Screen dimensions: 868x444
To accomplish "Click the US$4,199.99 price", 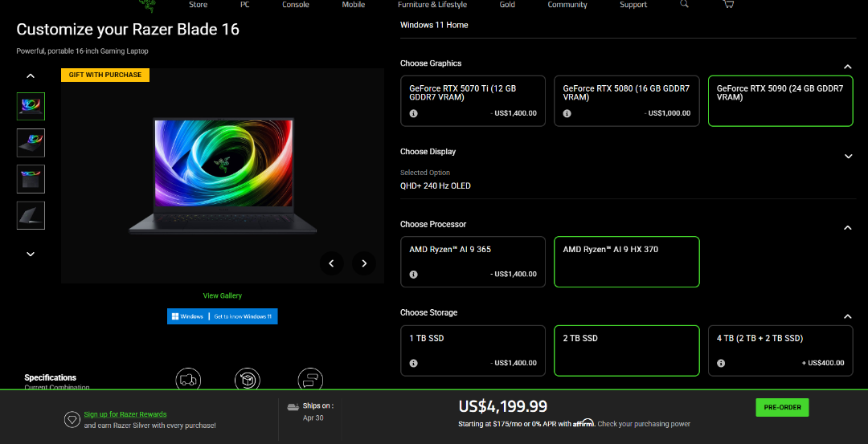I will (503, 406).
